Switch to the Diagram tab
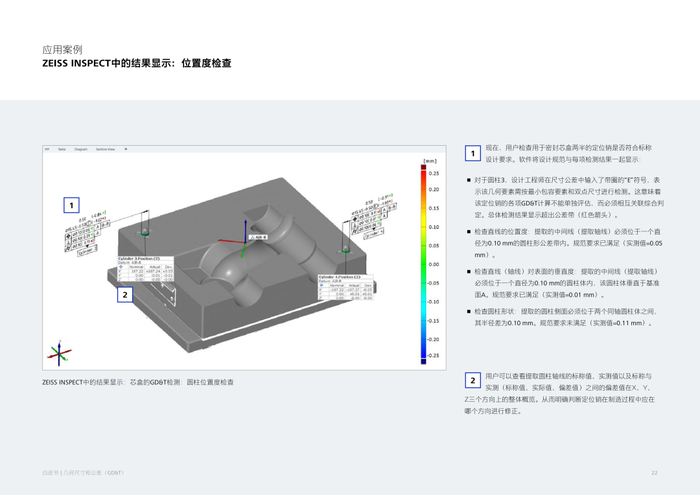The image size is (700, 495). point(80,149)
